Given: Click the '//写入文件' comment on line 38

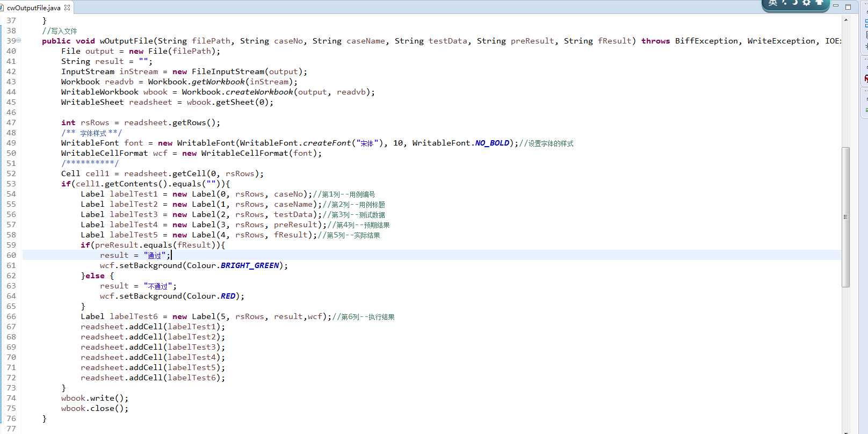Looking at the screenshot, I should pos(60,31).
